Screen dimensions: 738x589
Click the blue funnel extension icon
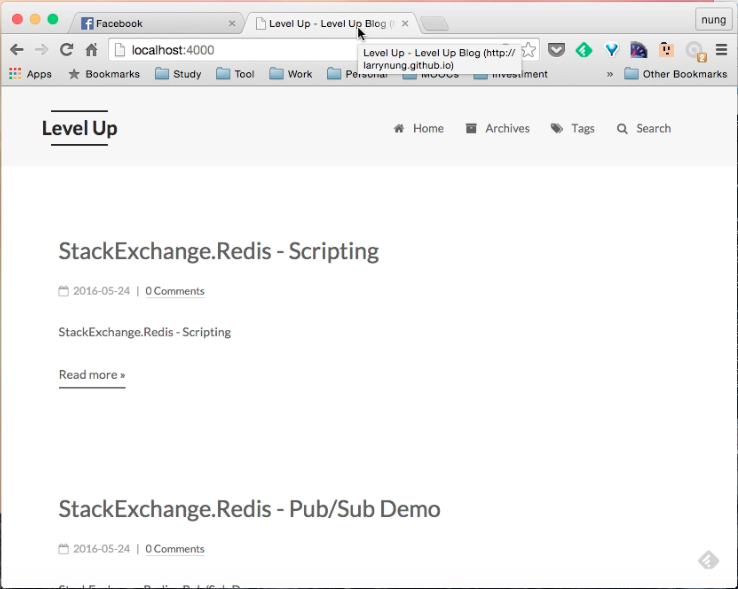pos(611,50)
